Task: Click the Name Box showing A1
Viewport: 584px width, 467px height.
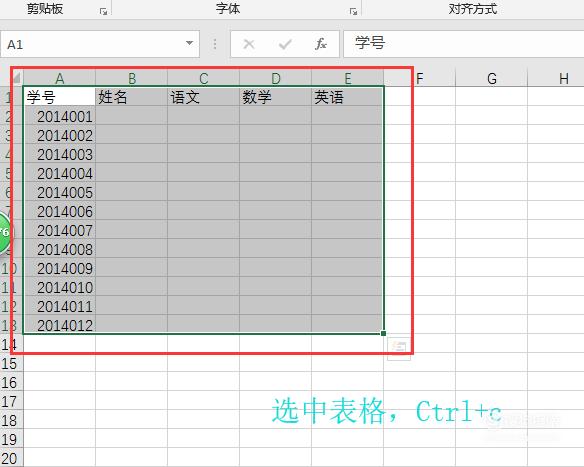Action: [x=99, y=44]
